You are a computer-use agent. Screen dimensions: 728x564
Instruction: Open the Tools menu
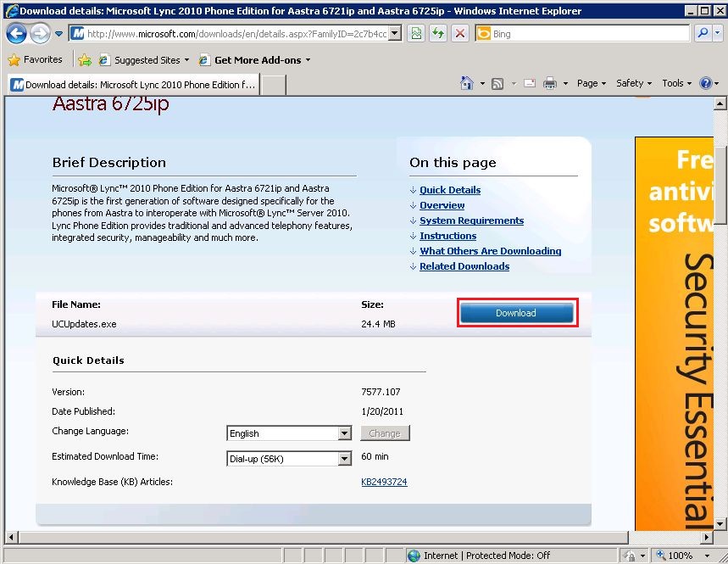[x=676, y=83]
